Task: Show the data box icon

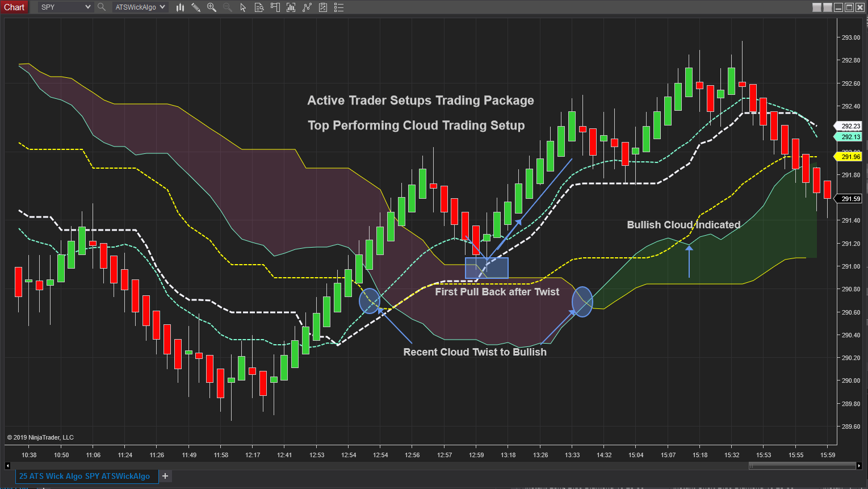Action: click(259, 7)
